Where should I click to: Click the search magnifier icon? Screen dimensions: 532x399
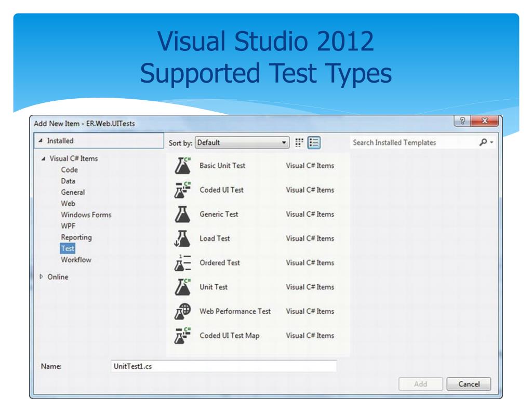click(x=483, y=142)
